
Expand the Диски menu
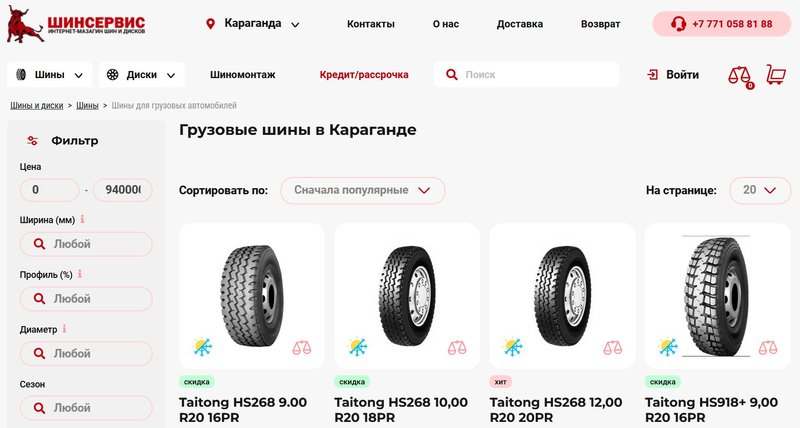pos(142,75)
